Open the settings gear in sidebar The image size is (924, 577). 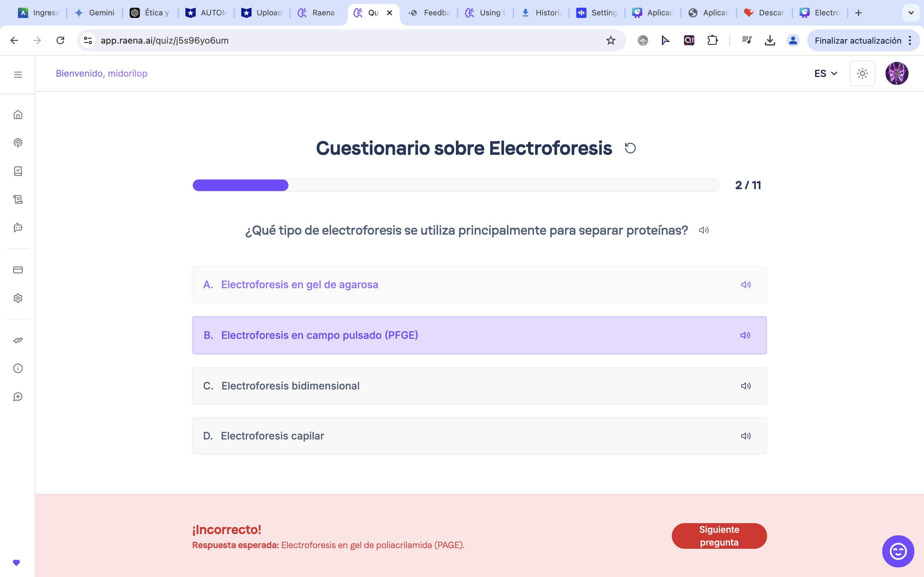18,298
